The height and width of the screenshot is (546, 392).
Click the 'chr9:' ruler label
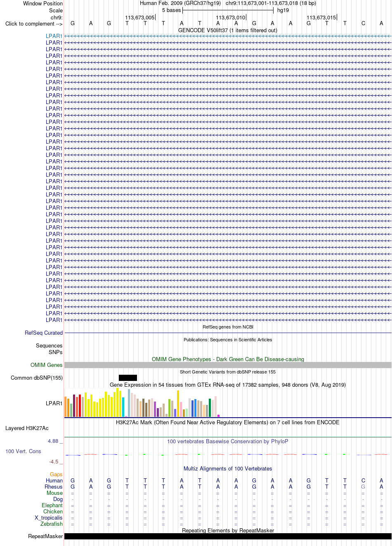(x=57, y=17)
